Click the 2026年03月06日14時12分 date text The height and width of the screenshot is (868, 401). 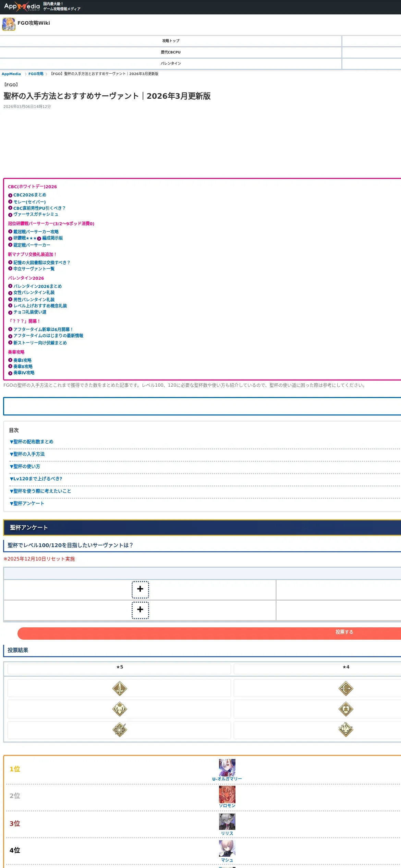(x=27, y=107)
